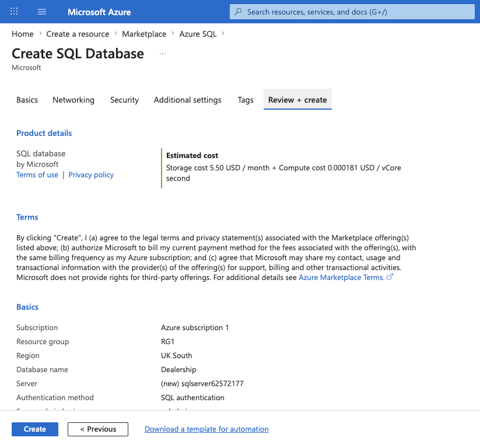The width and height of the screenshot is (480, 448).
Task: Click the SQL database product name
Action: (x=41, y=153)
